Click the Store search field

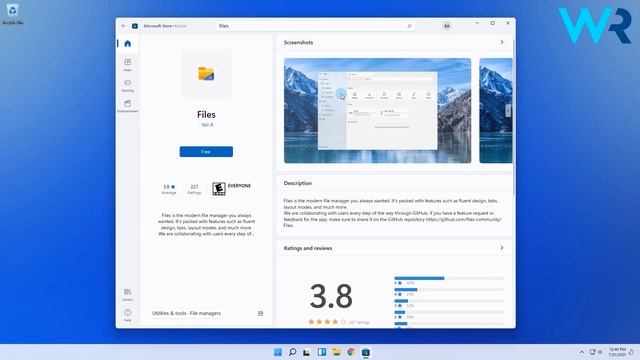pyautogui.click(x=316, y=26)
